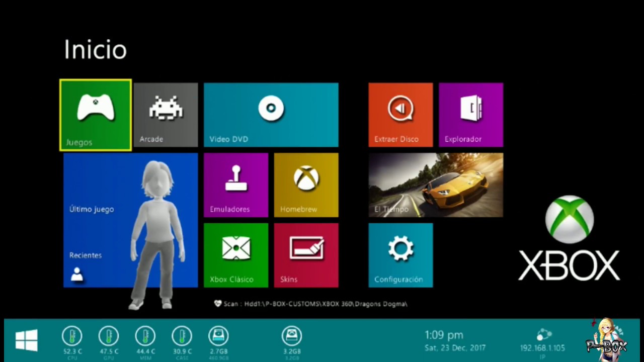Viewport: 644px width, 362px height.
Task: Click the GPU temperature gauge 47.5 C
Action: click(109, 336)
